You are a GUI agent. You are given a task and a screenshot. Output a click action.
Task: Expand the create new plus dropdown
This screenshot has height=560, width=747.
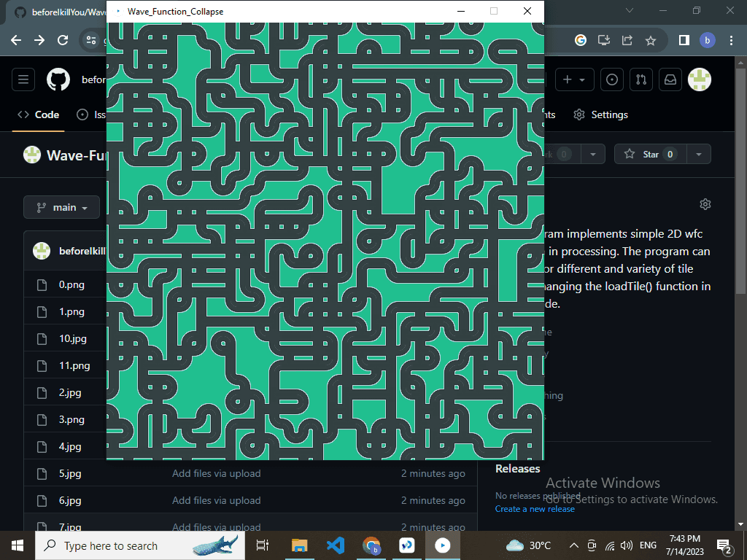(x=575, y=79)
